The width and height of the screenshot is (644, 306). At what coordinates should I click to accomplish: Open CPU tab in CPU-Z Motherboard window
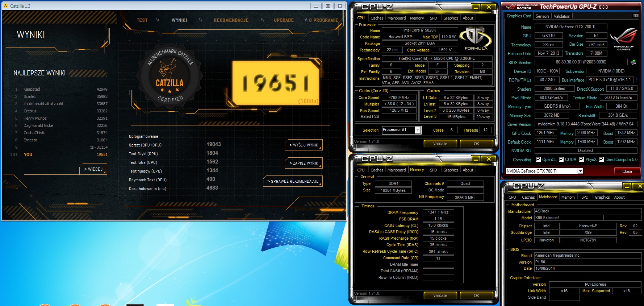pos(512,197)
